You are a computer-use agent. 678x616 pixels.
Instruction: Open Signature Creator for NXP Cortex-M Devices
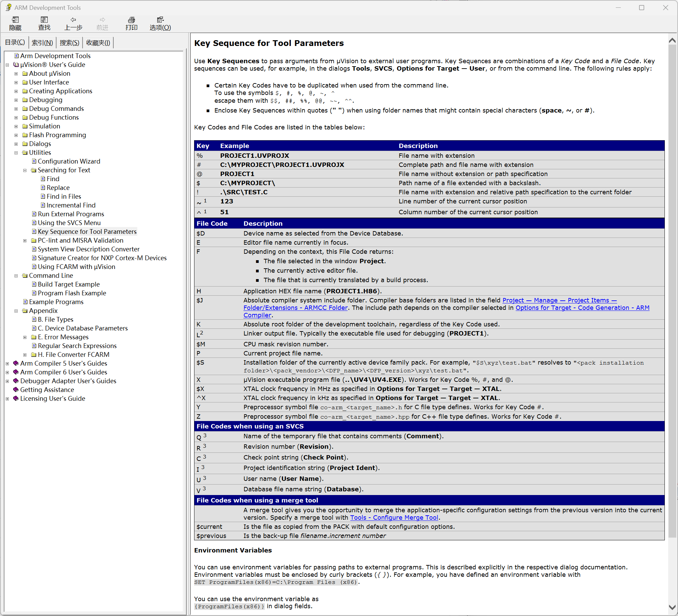point(102,258)
